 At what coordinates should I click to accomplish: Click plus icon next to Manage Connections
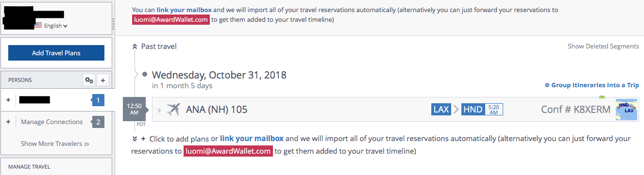tap(8, 122)
